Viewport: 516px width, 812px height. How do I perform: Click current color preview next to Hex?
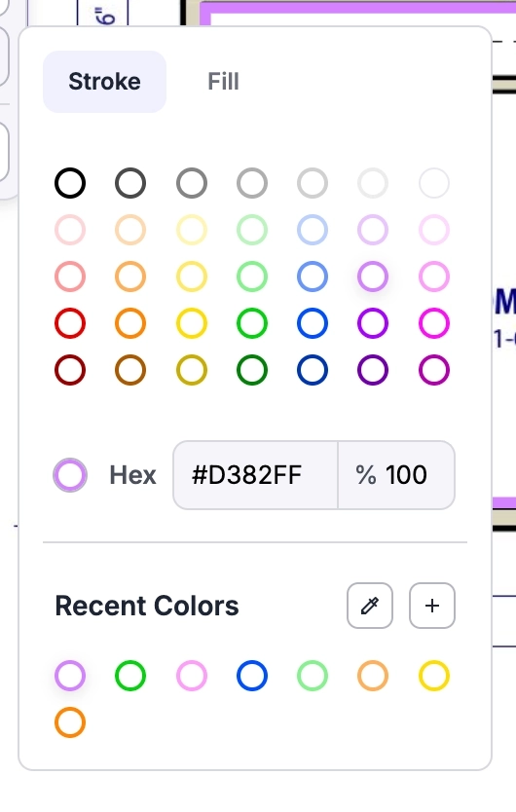coord(70,475)
